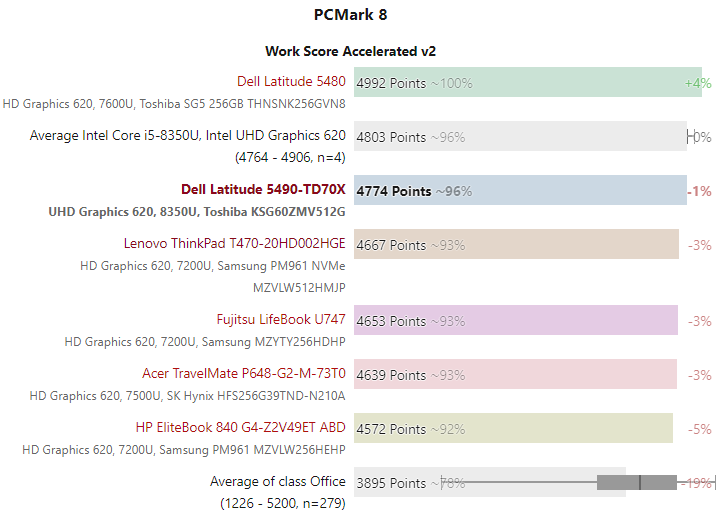Open the Dell Latitude 5490-TD70X link
Screen dimensions: 723x524
263,190
